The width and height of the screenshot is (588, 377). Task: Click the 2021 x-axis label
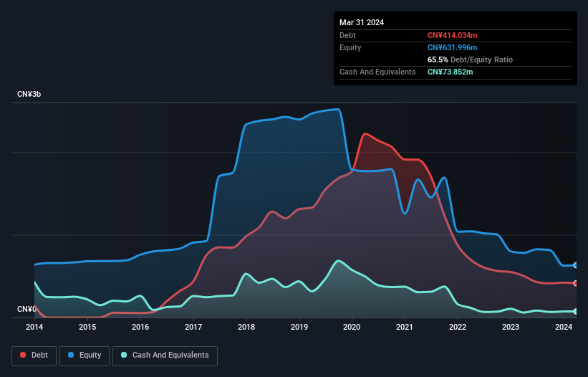point(405,327)
